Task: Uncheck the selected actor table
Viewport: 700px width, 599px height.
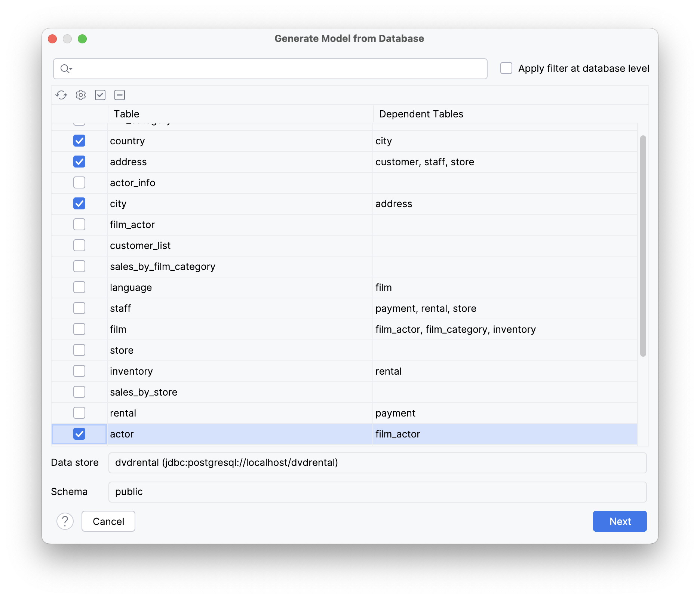Action: click(x=79, y=434)
